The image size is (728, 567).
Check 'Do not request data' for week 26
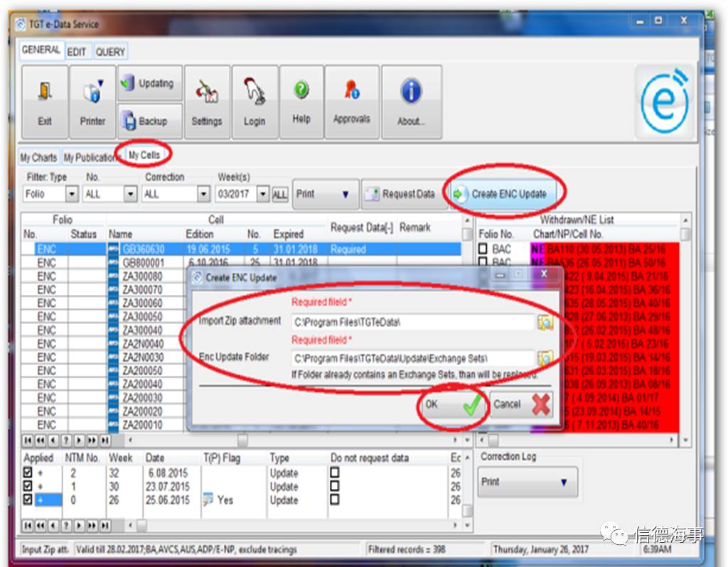[335, 499]
